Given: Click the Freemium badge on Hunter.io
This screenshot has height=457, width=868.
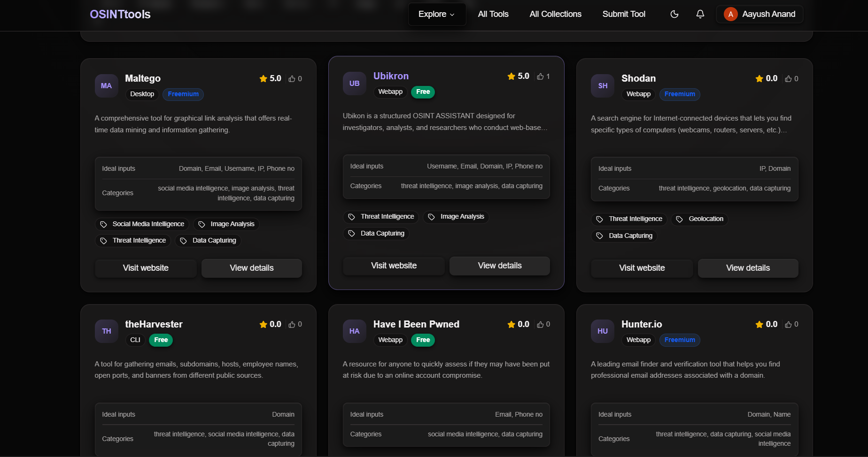Looking at the screenshot, I should click(x=679, y=340).
